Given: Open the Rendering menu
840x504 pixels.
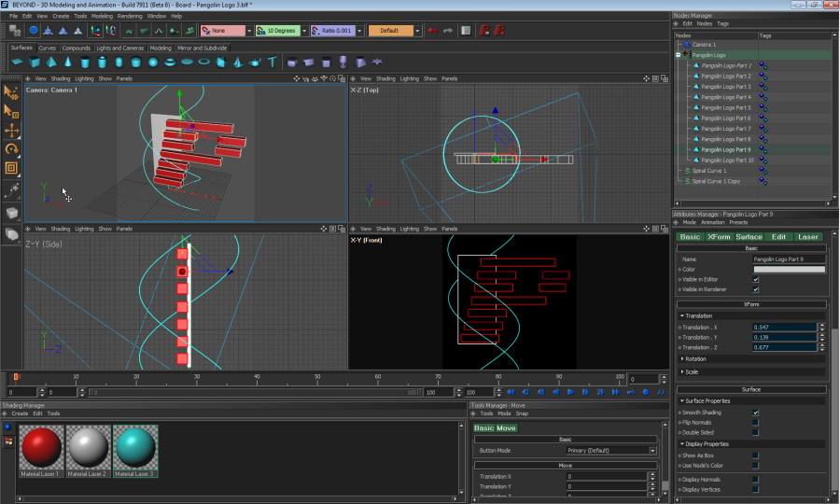Looking at the screenshot, I should 130,16.
